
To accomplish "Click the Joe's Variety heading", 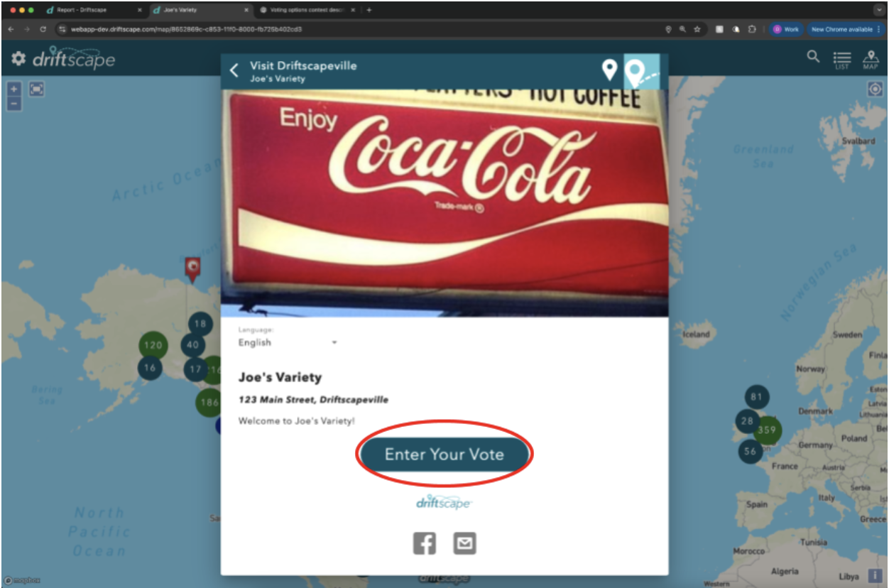I will [x=280, y=378].
